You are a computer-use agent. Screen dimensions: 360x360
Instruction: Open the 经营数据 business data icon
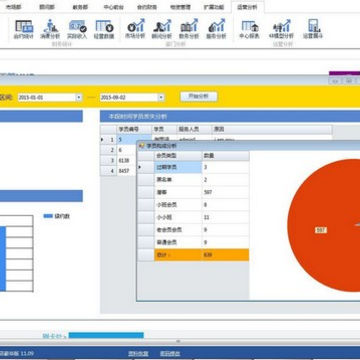[x=104, y=30]
